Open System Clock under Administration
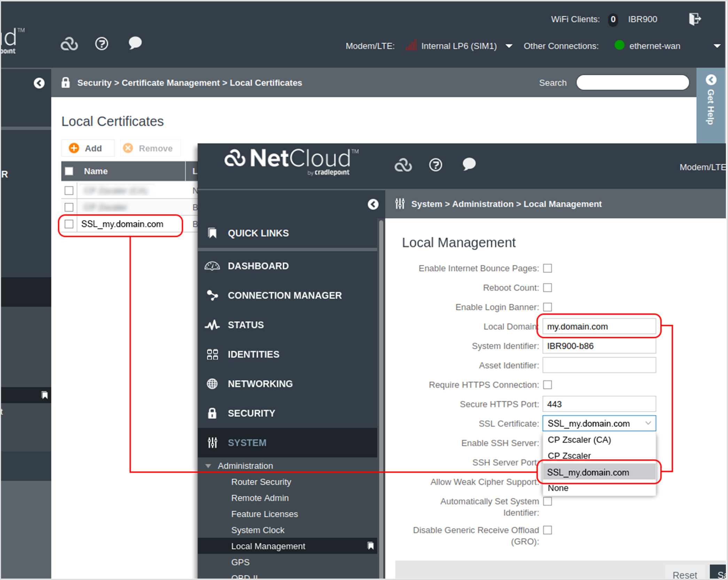 click(258, 530)
